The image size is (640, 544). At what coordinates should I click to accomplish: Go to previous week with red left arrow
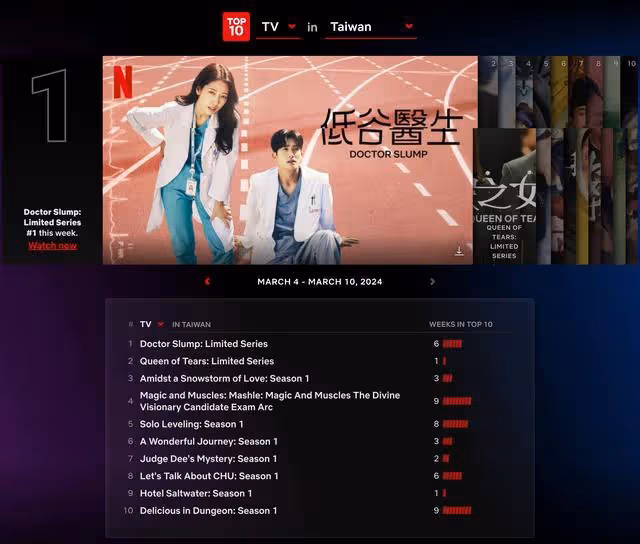coord(207,282)
